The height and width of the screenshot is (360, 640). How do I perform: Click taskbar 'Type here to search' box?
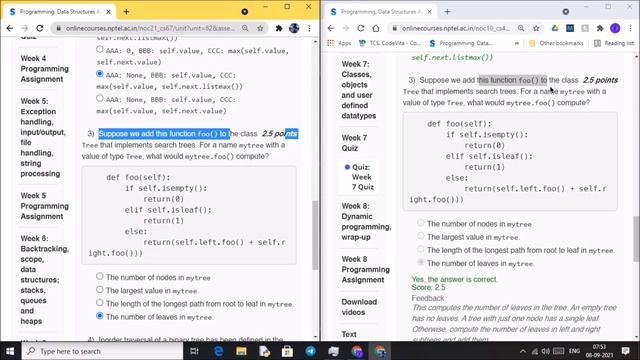[x=103, y=351]
